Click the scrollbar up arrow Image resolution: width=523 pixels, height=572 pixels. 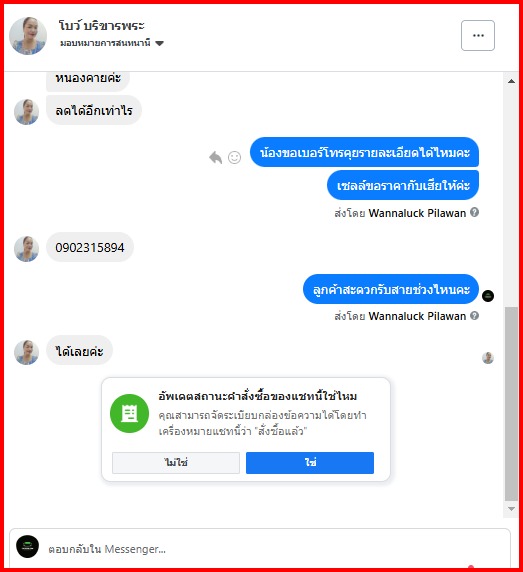(x=511, y=81)
